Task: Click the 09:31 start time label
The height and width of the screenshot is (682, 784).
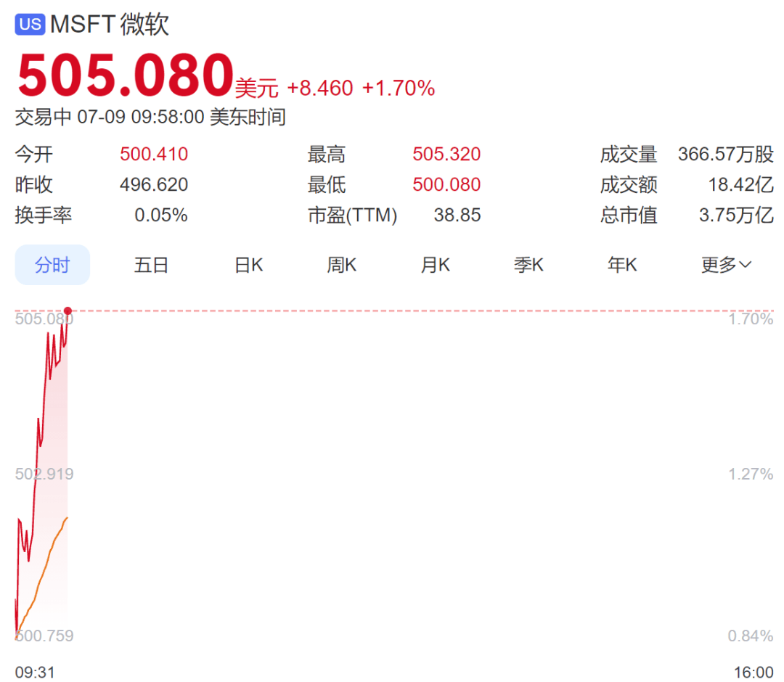Action: [x=35, y=671]
